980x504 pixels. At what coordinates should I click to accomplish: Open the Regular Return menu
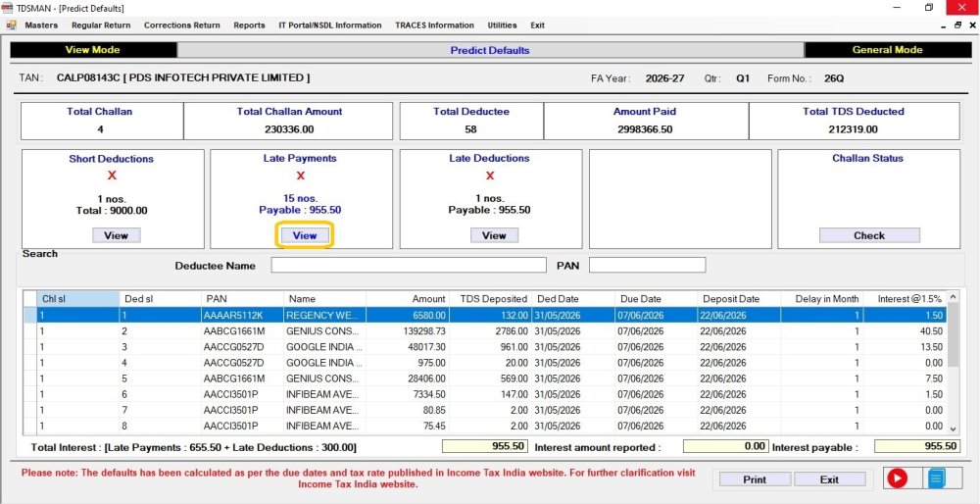pos(101,25)
